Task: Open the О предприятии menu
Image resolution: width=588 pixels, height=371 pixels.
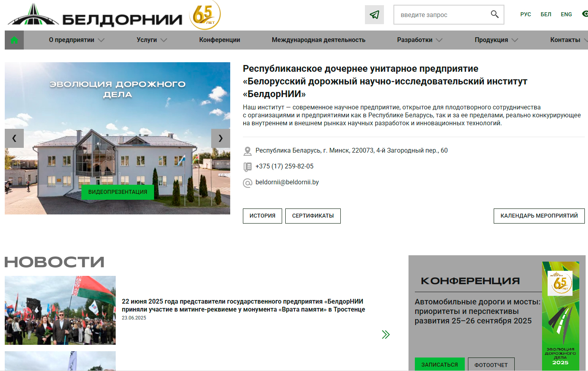Action: point(72,40)
